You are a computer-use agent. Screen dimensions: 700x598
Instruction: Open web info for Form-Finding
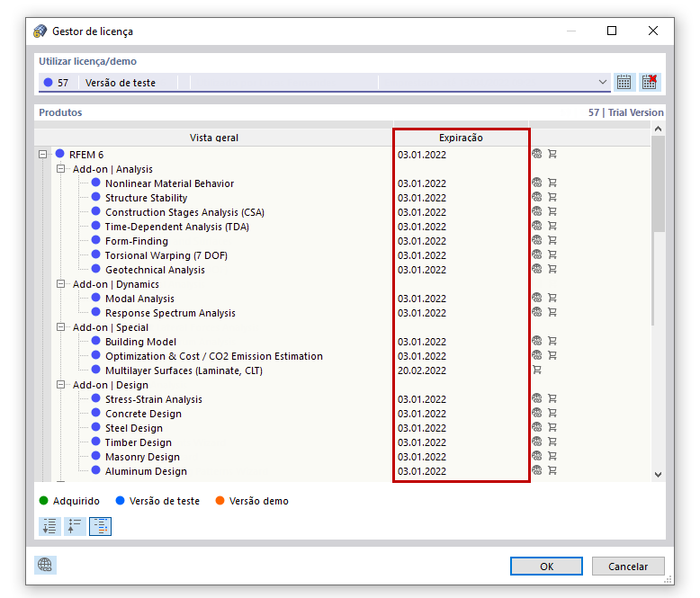[536, 240]
